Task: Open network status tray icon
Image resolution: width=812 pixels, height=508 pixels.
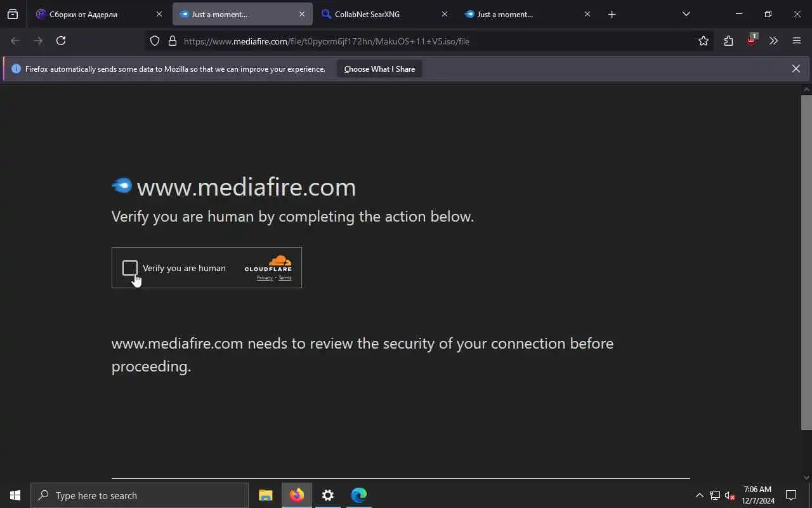Action: coord(715,495)
